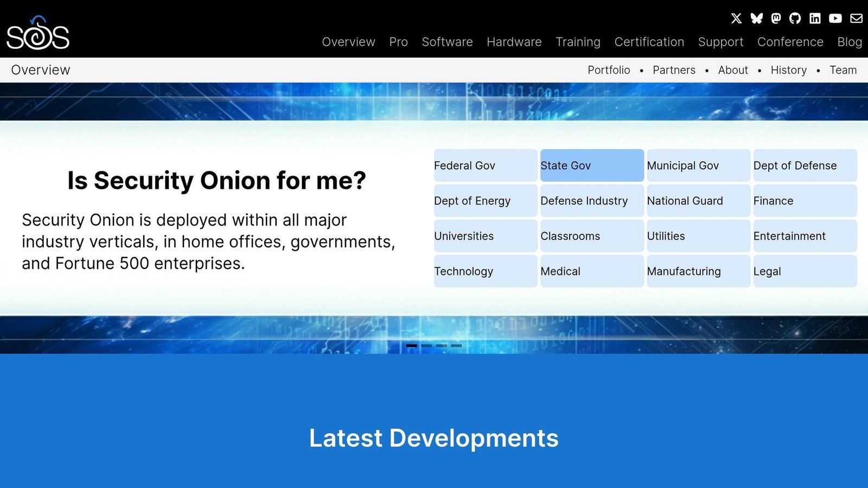This screenshot has height=488, width=868.
Task: Select the Classrooms tile
Action: [592, 236]
